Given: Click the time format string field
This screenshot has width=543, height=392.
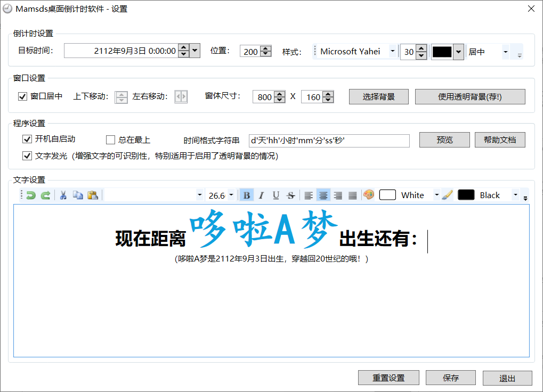Looking at the screenshot, I should coord(329,141).
